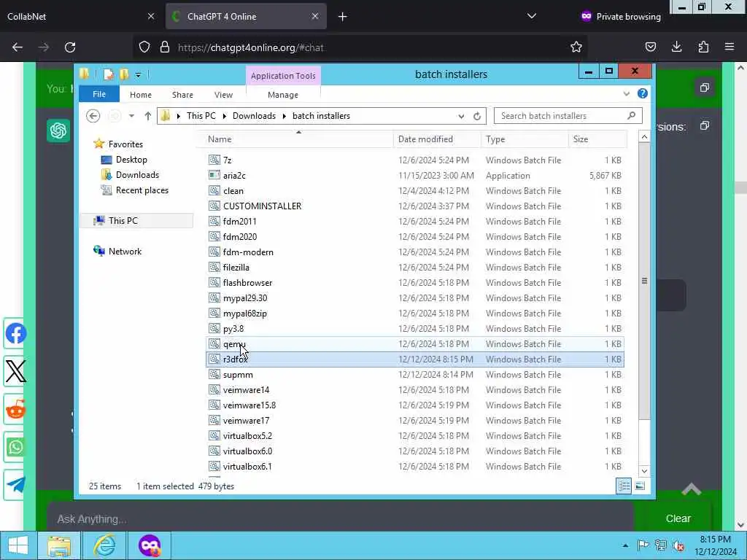This screenshot has height=560, width=747.
Task: Select Network in navigation pane
Action: pyautogui.click(x=125, y=252)
